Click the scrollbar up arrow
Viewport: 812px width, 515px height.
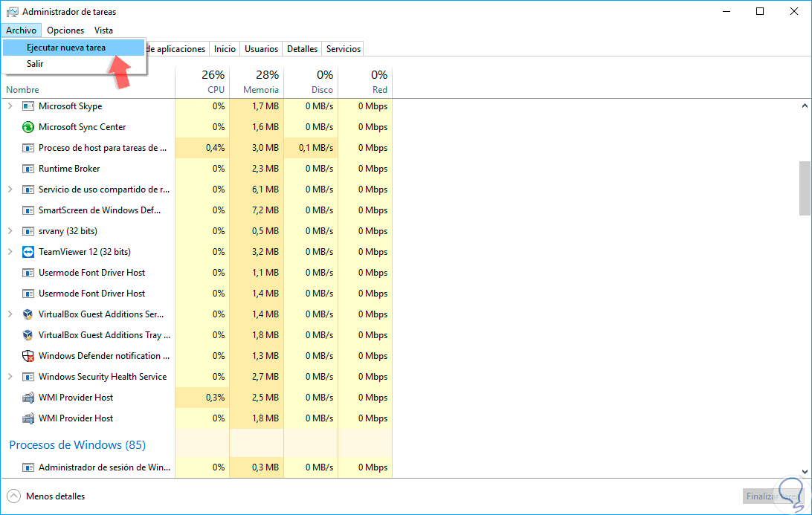tap(805, 106)
